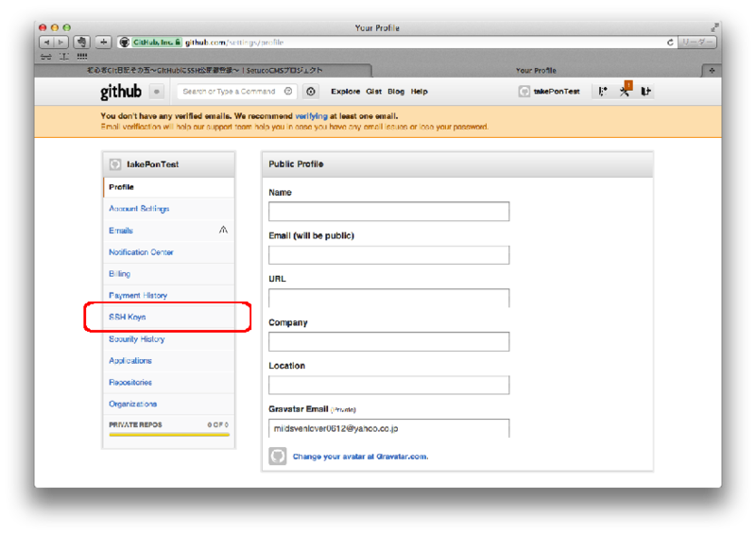Open Account Settings in the sidebar
This screenshot has height=535, width=756.
click(x=169, y=209)
